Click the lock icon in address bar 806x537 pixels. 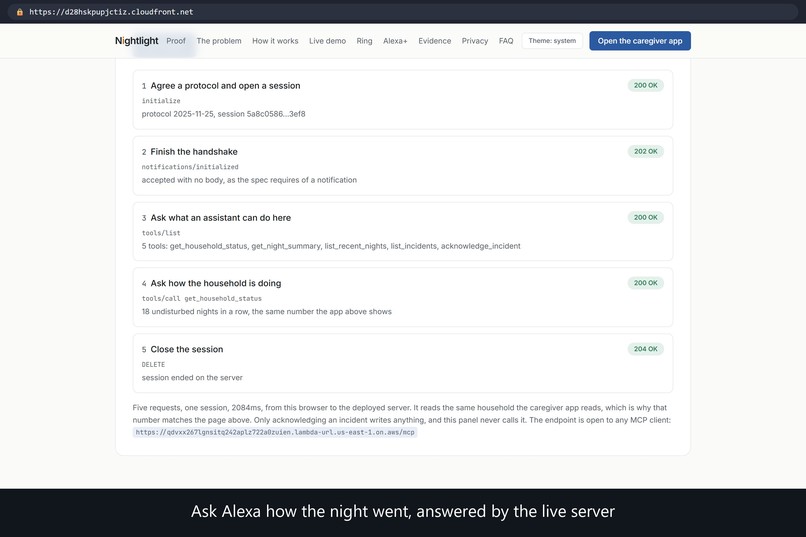(x=20, y=12)
